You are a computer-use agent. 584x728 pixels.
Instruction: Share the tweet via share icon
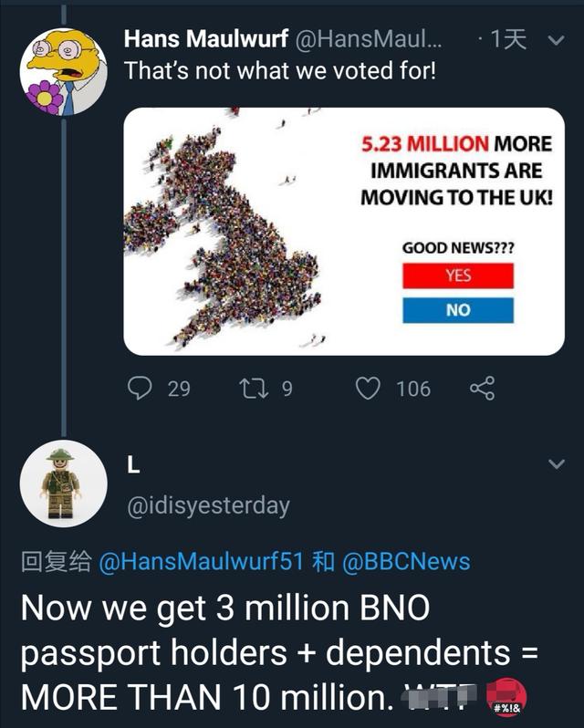coord(482,389)
